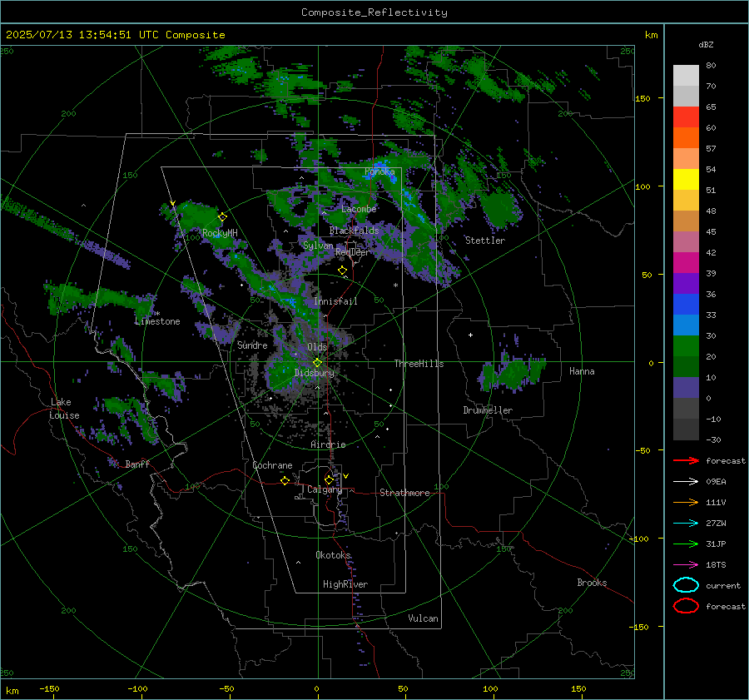Click the dBZ legend heading

pyautogui.click(x=706, y=45)
